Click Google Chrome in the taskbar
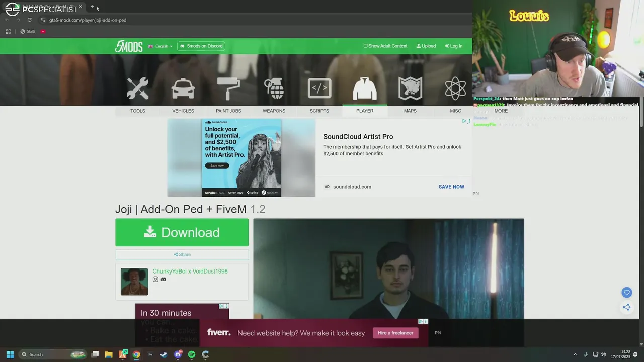The height and width of the screenshot is (362, 644). pos(136,354)
